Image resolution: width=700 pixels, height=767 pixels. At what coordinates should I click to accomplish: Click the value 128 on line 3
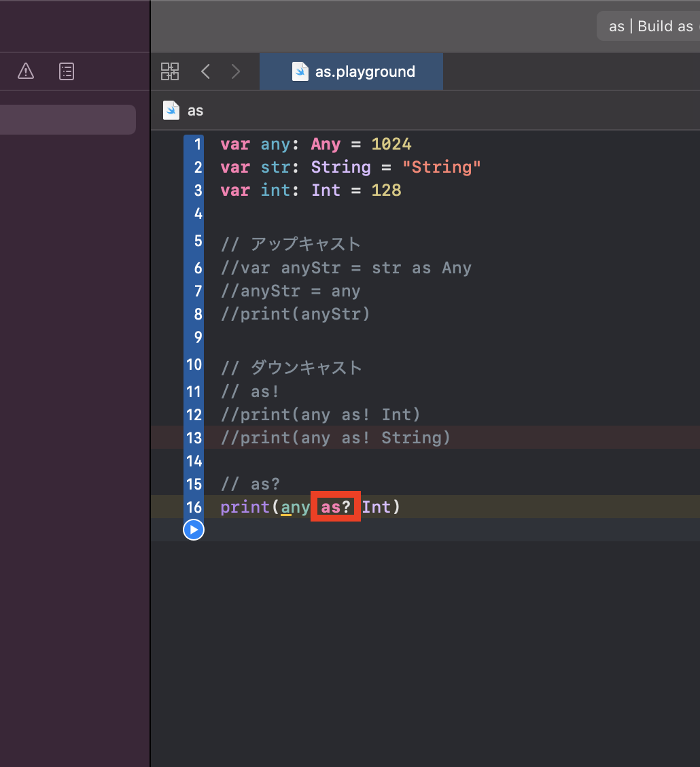coord(386,190)
